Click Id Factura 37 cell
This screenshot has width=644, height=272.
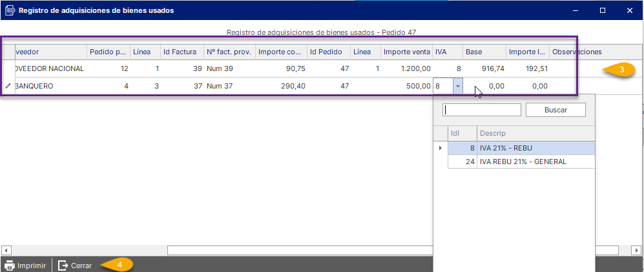[182, 87]
